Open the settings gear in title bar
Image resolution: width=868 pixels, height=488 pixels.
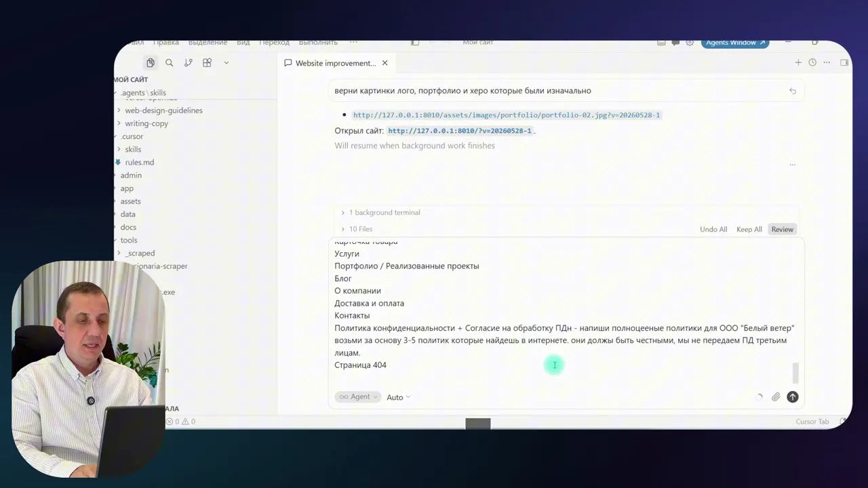coord(690,43)
